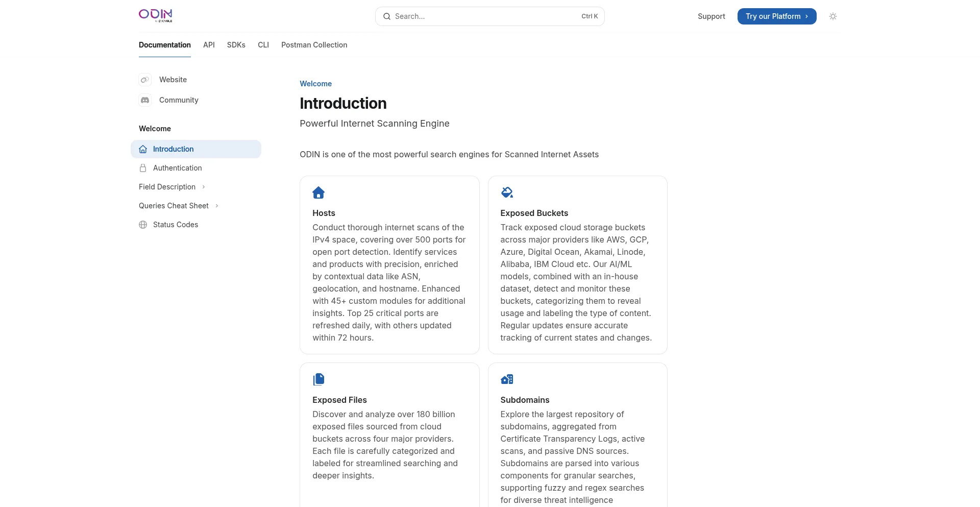Open the CLI tab
The width and height of the screenshot is (980, 507).
tap(263, 45)
